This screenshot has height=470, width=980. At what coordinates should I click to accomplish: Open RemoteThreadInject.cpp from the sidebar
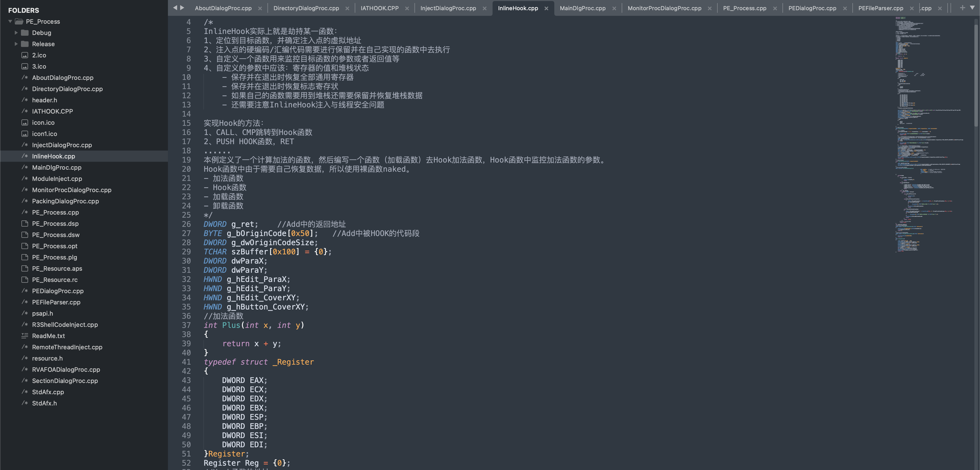67,347
